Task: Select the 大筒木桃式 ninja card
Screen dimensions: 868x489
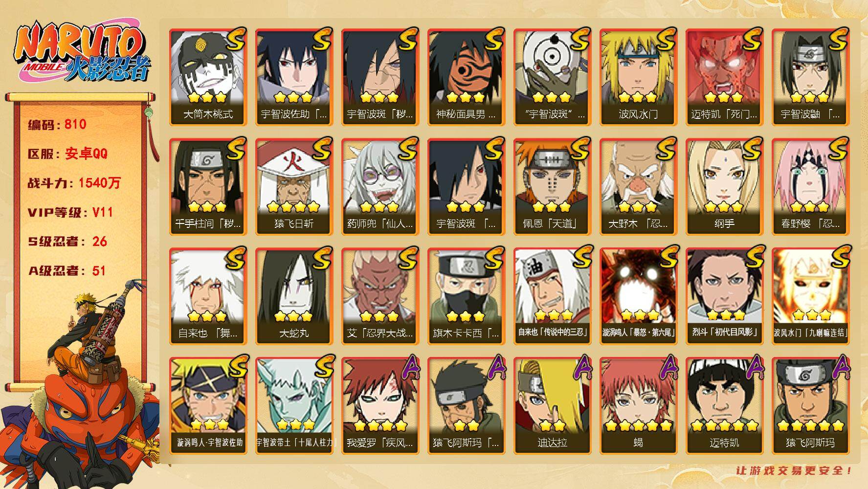Action: point(208,77)
